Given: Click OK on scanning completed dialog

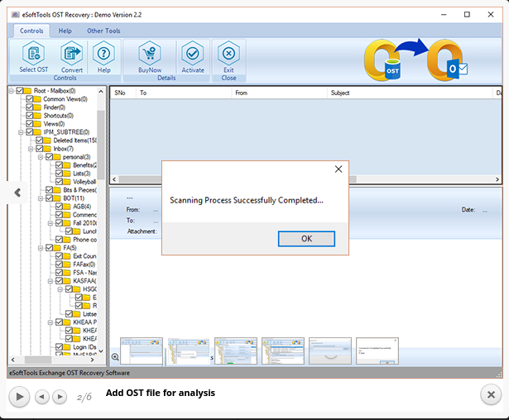Looking at the screenshot, I should 306,239.
